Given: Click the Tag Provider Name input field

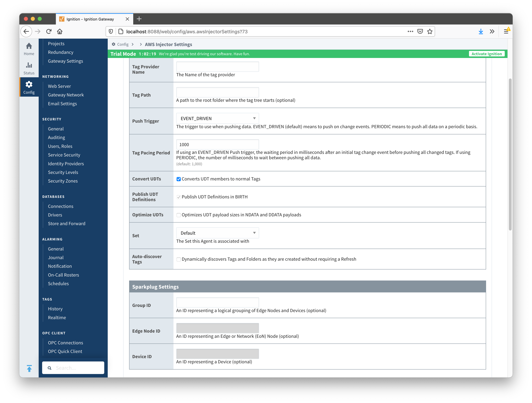Looking at the screenshot, I should [217, 67].
